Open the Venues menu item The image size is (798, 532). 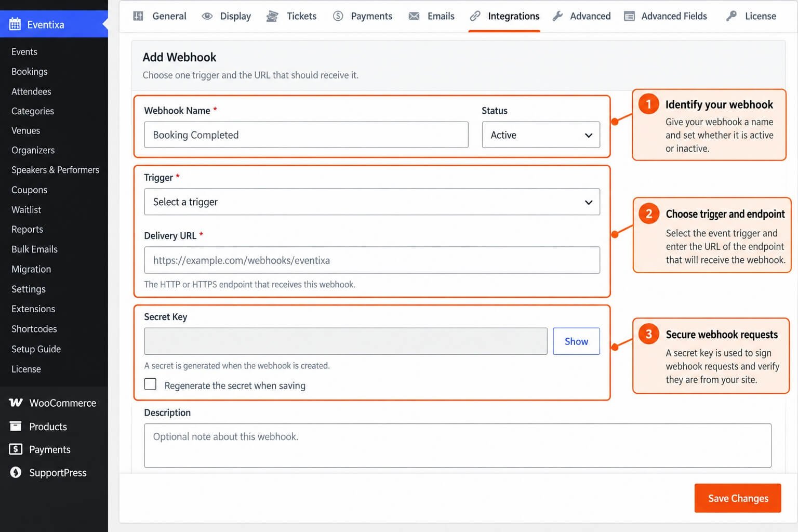[26, 131]
